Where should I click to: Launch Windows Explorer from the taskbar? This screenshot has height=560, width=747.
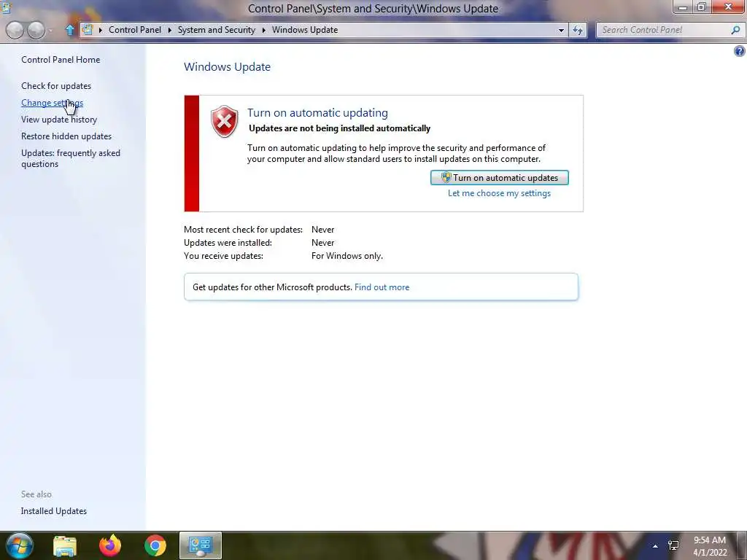click(x=65, y=545)
